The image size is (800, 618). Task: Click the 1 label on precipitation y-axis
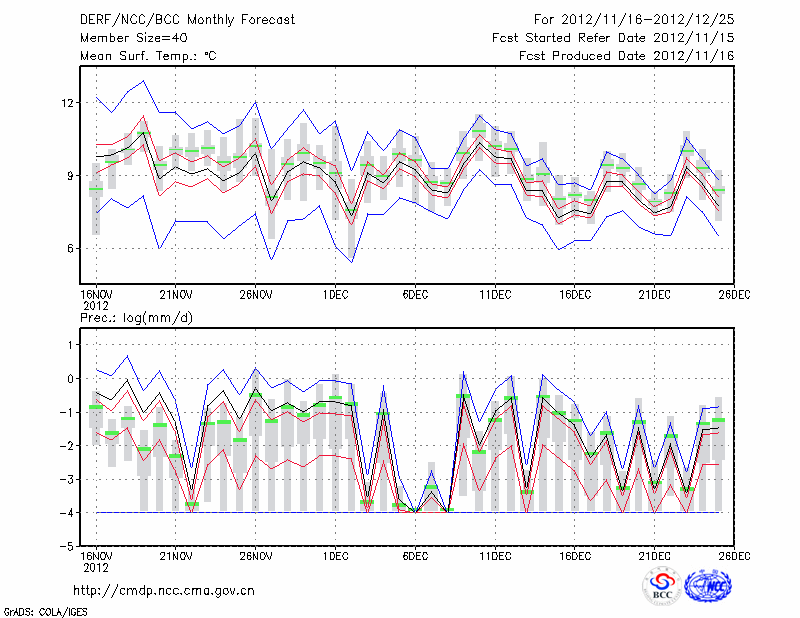[x=71, y=345]
